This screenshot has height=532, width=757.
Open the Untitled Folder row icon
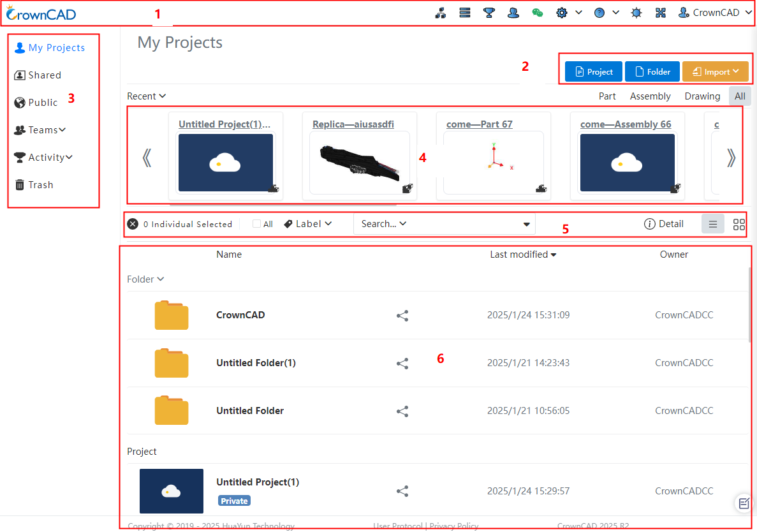pos(172,411)
